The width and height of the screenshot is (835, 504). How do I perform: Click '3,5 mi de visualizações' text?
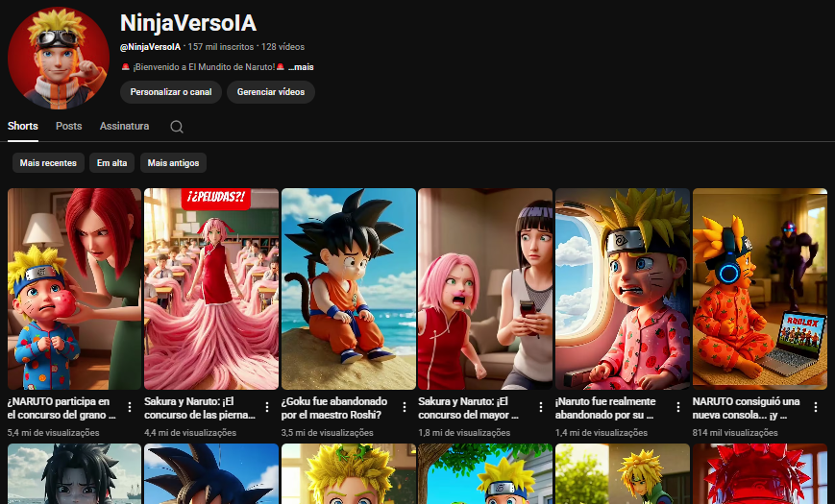click(328, 433)
